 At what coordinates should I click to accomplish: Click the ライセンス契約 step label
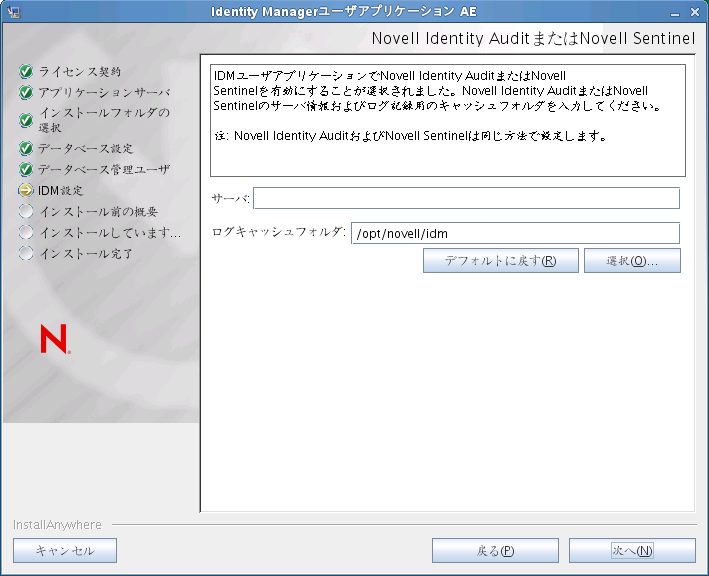pyautogui.click(x=80, y=71)
